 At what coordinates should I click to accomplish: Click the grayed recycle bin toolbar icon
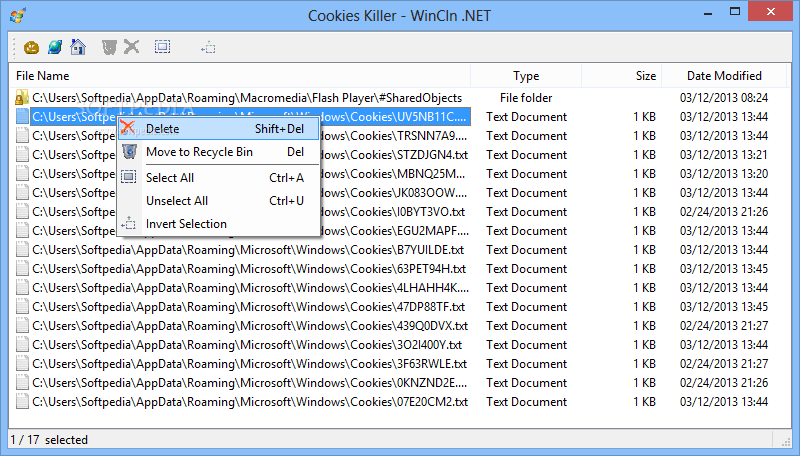click(109, 47)
